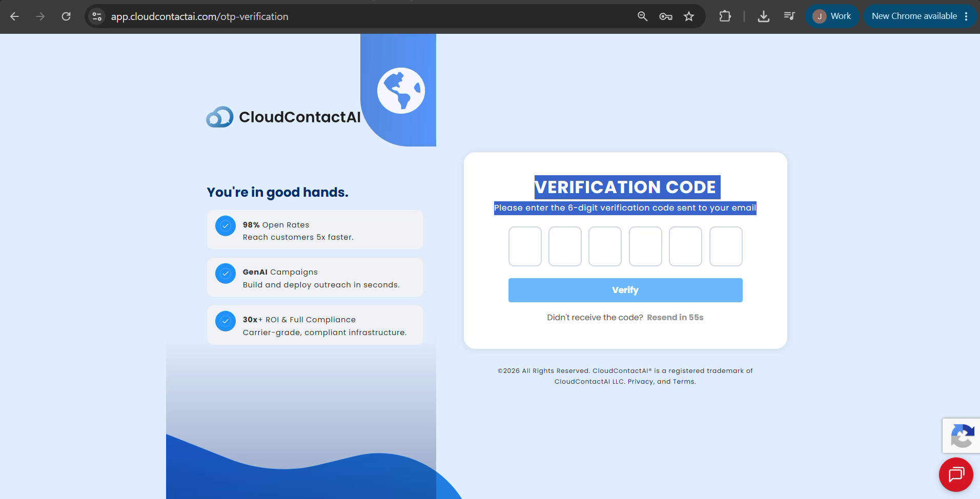Click the address bar URL
Viewport: 980px width, 499px height.
200,16
